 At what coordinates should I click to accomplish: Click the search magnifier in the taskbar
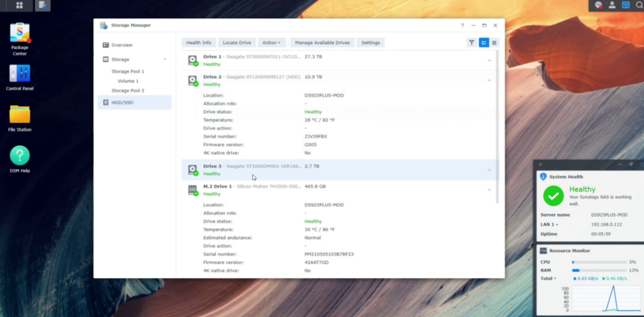point(639,5)
